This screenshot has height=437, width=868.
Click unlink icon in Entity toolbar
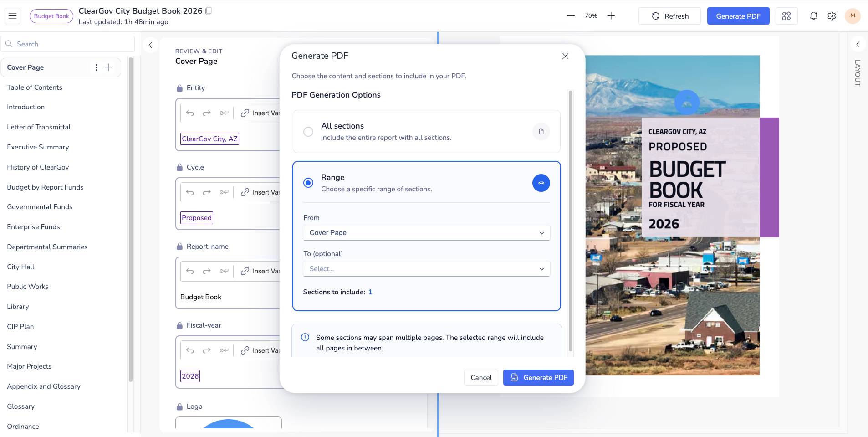coord(224,113)
